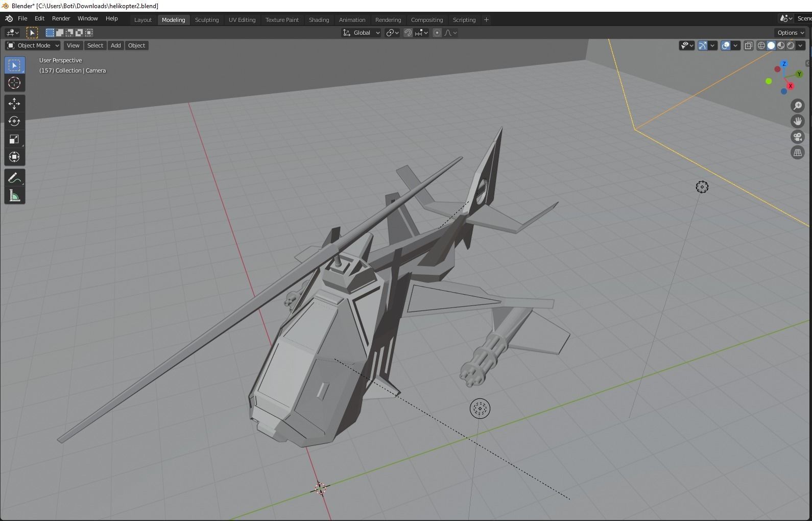Choose the Scale tool
Image resolution: width=812 pixels, height=521 pixels.
[x=14, y=139]
